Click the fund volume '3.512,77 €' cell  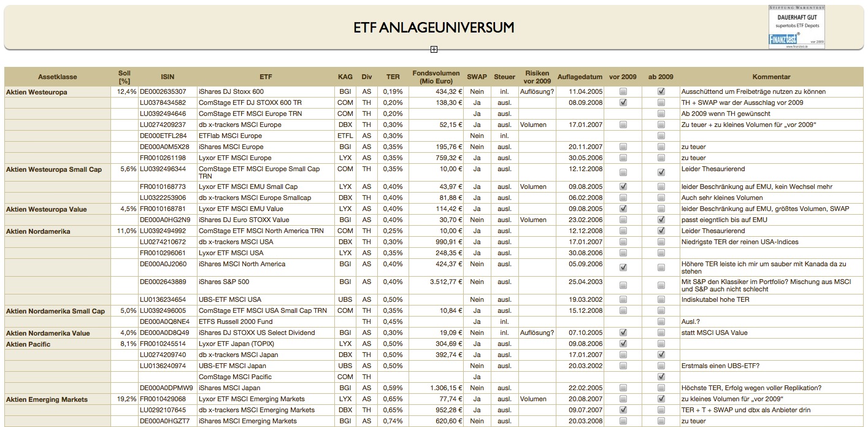click(436, 285)
